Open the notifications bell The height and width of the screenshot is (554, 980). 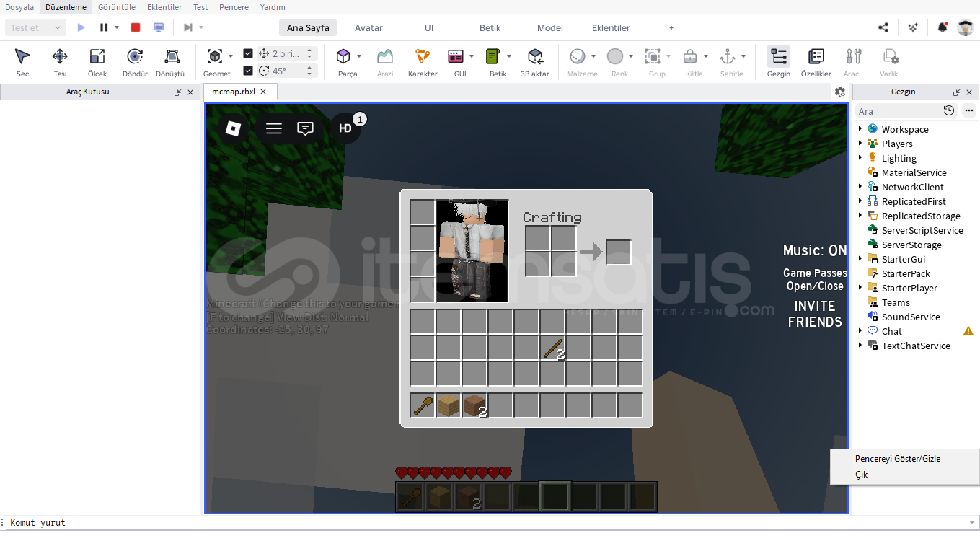coord(942,27)
